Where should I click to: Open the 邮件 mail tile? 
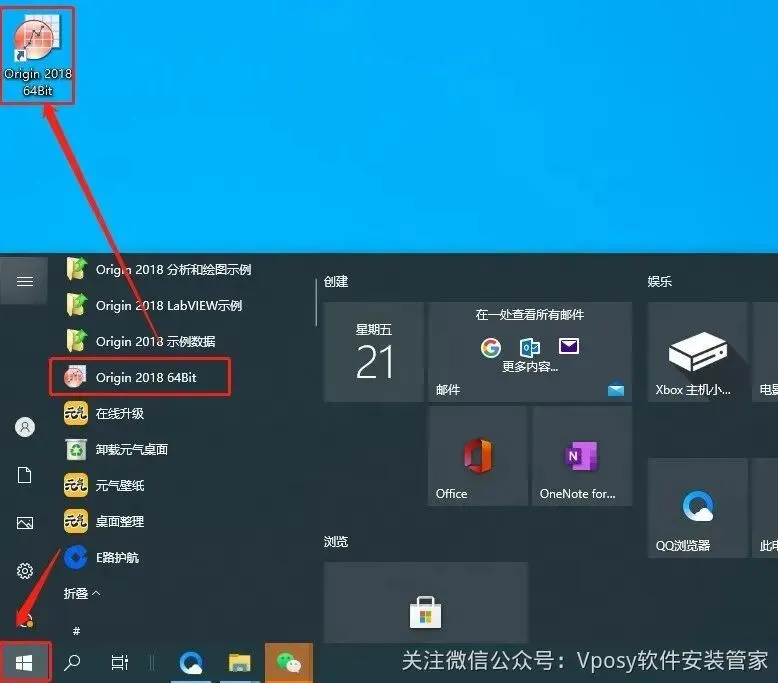pyautogui.click(x=530, y=352)
